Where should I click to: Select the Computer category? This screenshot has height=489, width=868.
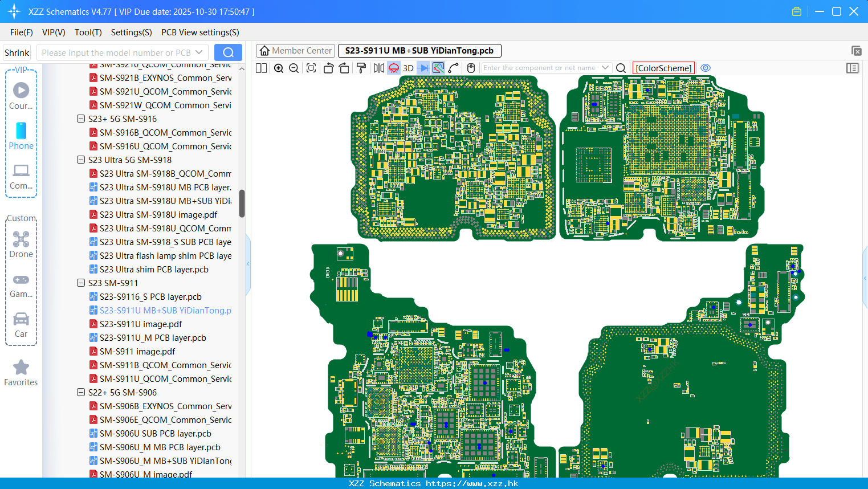point(21,176)
